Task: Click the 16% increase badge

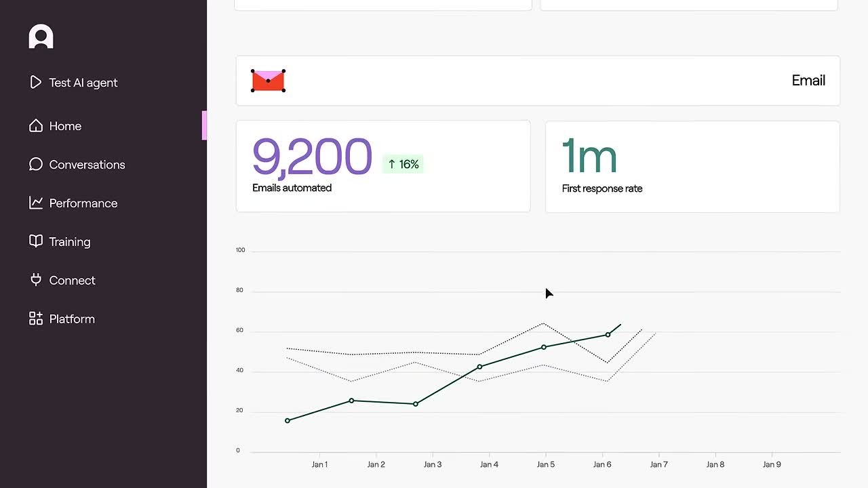Action: click(403, 164)
